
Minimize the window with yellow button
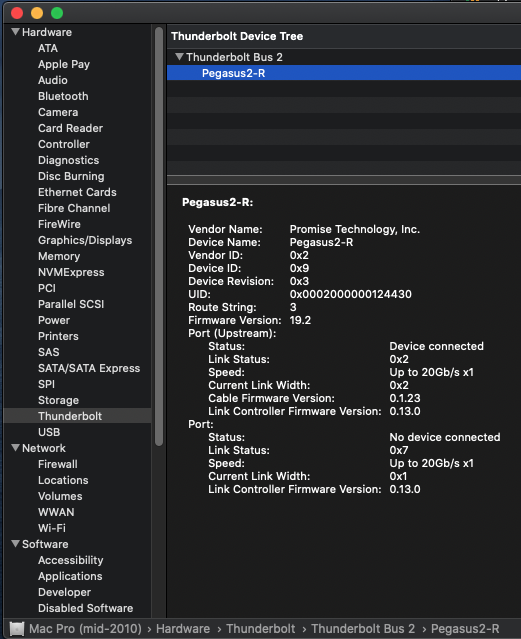tap(37, 13)
